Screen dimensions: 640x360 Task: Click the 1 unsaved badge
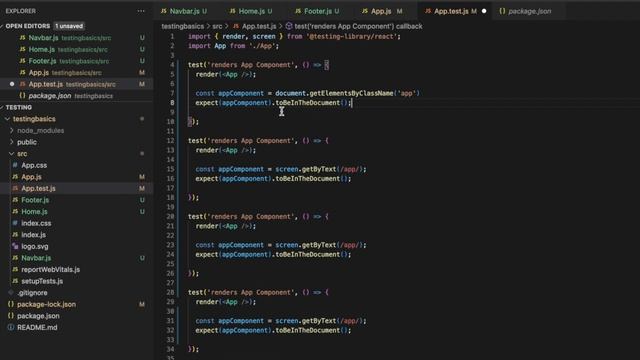click(69, 26)
